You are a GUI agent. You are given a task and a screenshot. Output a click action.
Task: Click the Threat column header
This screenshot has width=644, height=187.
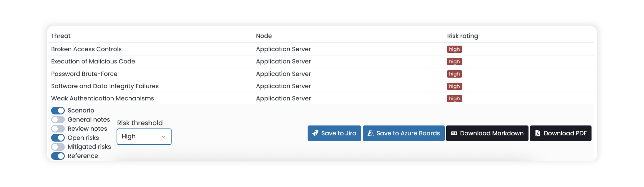click(61, 36)
